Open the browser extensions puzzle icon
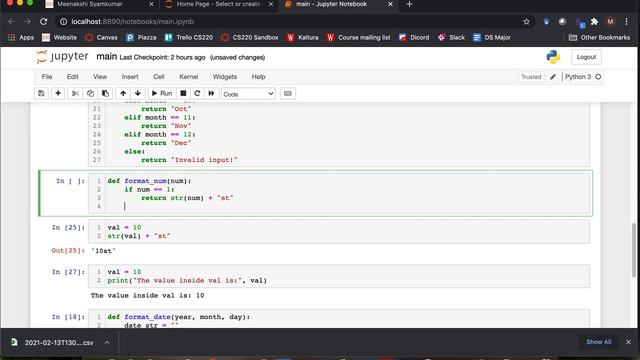Image resolution: width=640 pixels, height=360 pixels. 594,22
